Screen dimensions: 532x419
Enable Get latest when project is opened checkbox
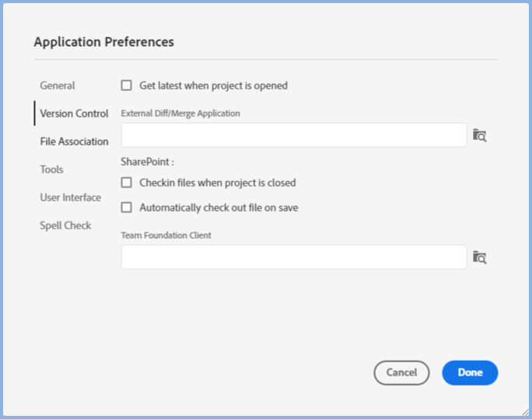point(127,86)
